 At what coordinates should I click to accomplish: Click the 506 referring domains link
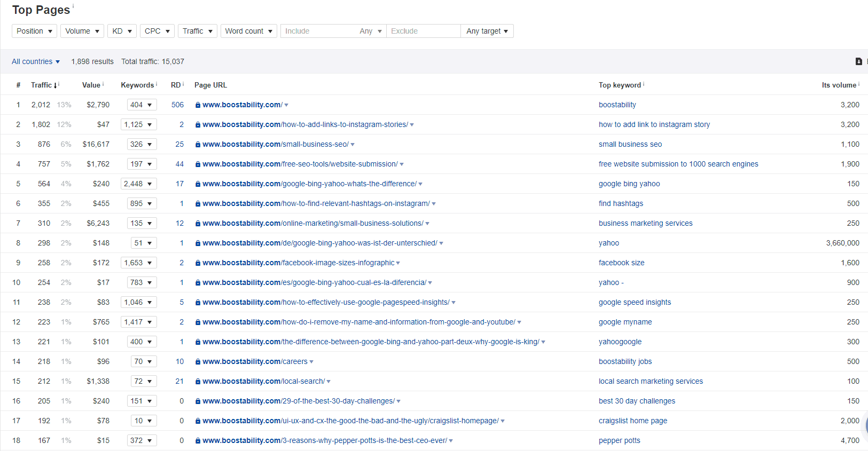click(177, 105)
